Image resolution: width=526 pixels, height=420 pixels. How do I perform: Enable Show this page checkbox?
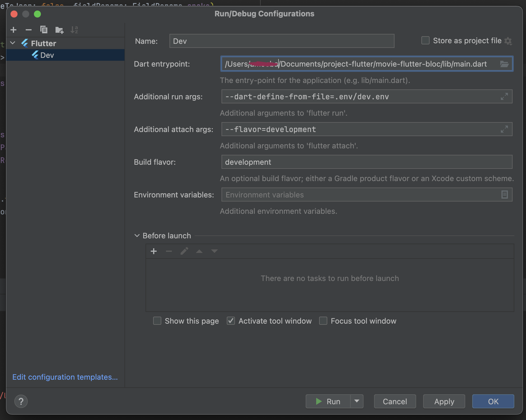(x=157, y=321)
